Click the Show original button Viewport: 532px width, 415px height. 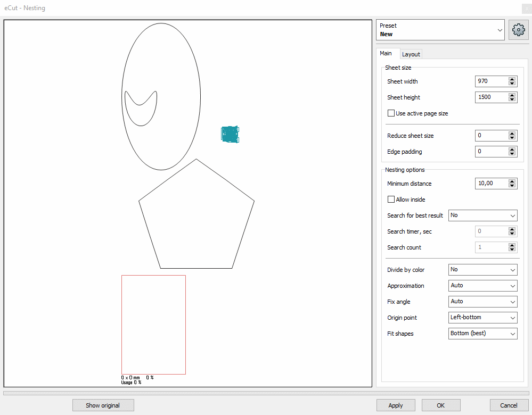[103, 405]
